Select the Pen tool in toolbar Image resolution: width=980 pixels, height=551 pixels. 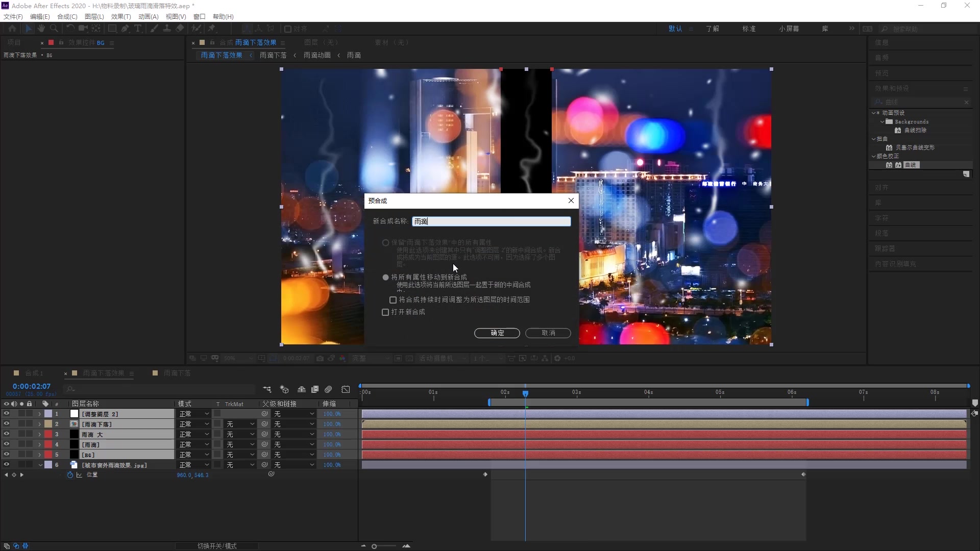(125, 29)
